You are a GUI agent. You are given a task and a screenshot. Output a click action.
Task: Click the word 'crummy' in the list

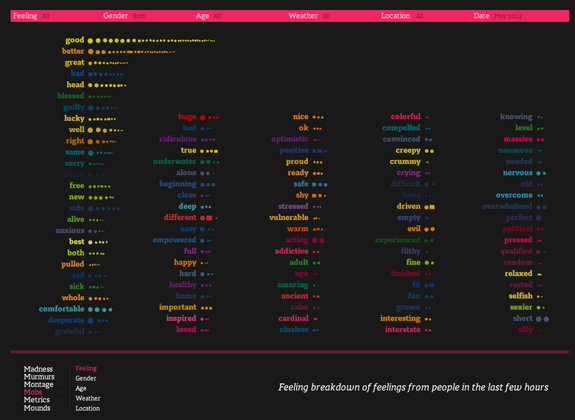[x=405, y=162]
